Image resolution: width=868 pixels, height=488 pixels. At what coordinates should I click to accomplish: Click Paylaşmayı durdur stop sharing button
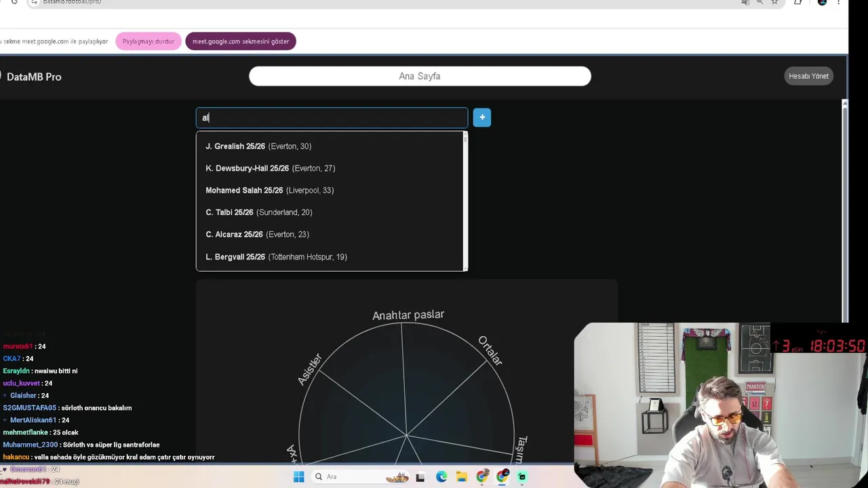[x=149, y=41]
